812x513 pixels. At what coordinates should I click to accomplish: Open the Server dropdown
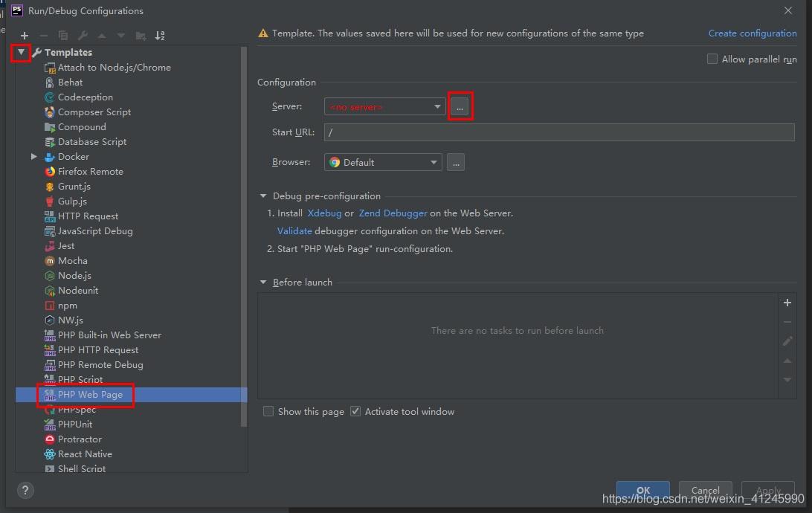(x=384, y=107)
